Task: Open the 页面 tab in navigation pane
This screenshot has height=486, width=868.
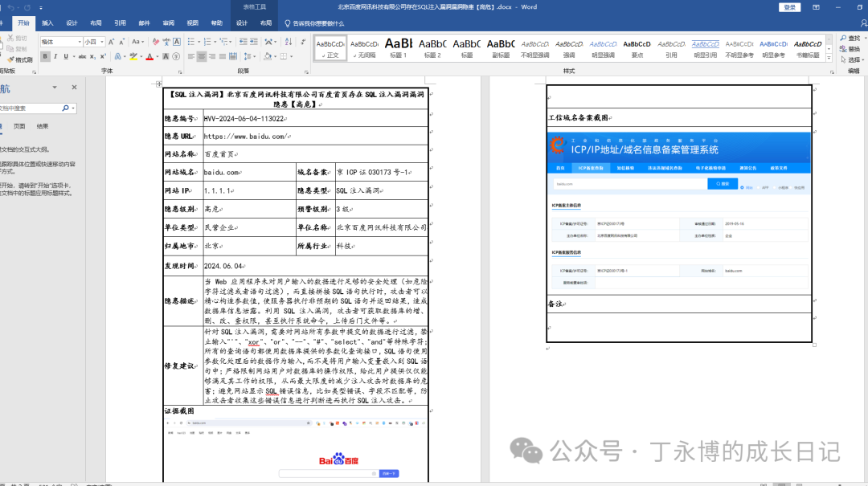Action: [x=19, y=126]
